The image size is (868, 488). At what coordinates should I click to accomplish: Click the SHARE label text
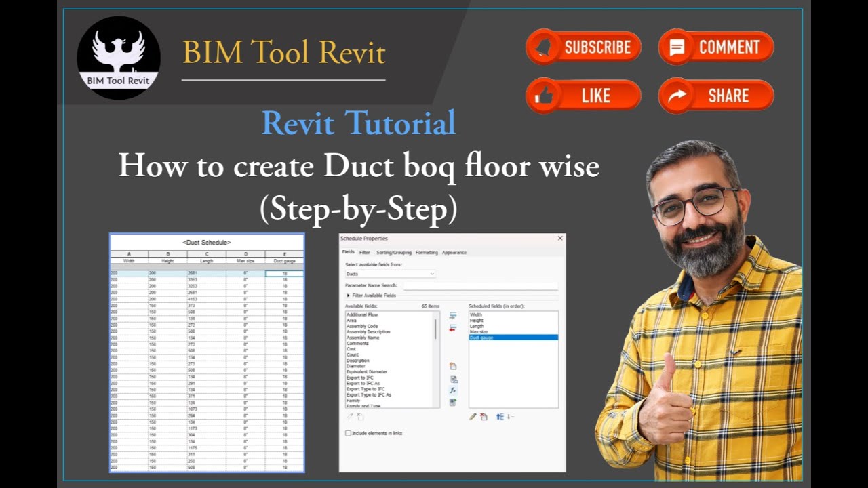pos(728,96)
